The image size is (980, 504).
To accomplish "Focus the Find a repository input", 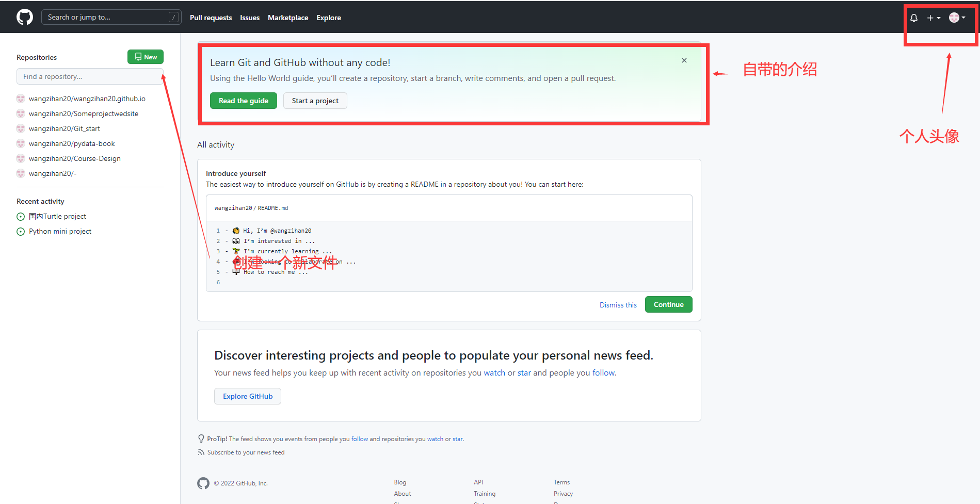I will point(90,76).
